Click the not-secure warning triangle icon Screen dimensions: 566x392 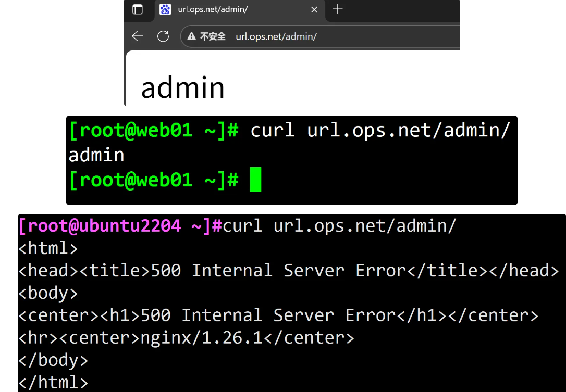coord(192,36)
